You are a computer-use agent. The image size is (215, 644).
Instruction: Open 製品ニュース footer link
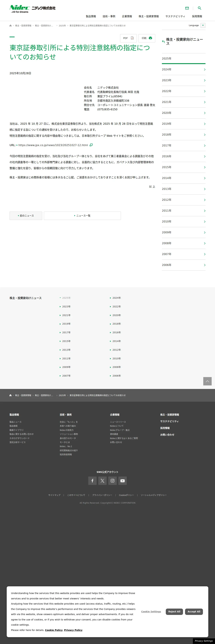pyautogui.click(x=16, y=422)
